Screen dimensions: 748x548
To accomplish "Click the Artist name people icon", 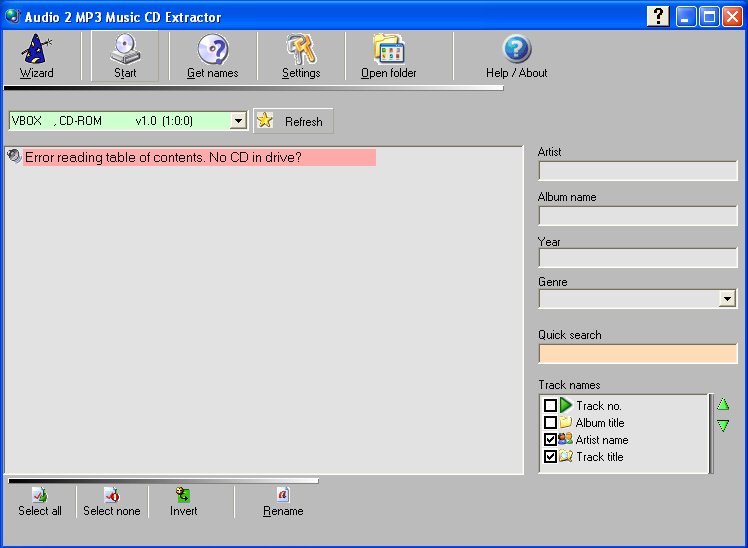I will tap(565, 439).
